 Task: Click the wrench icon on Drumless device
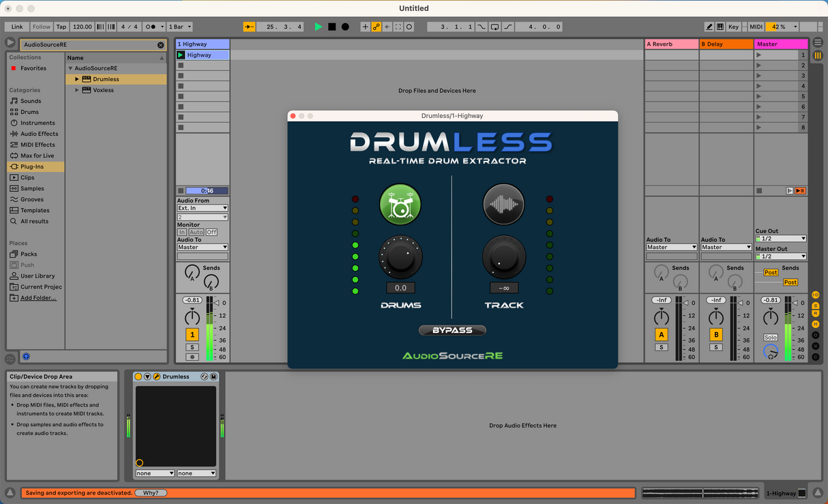click(157, 376)
